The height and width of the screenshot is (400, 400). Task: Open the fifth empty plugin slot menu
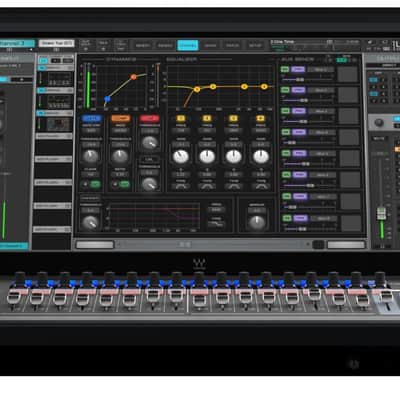coord(53,159)
